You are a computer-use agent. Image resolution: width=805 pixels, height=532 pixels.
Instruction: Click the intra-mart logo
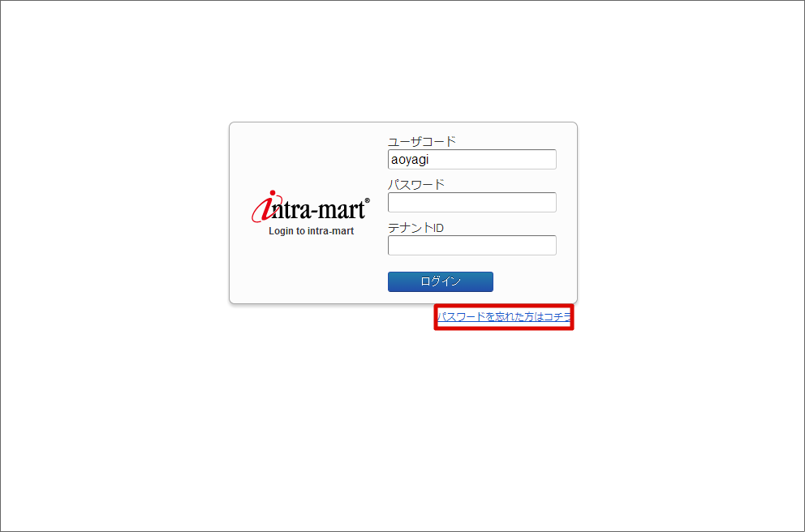tap(310, 207)
